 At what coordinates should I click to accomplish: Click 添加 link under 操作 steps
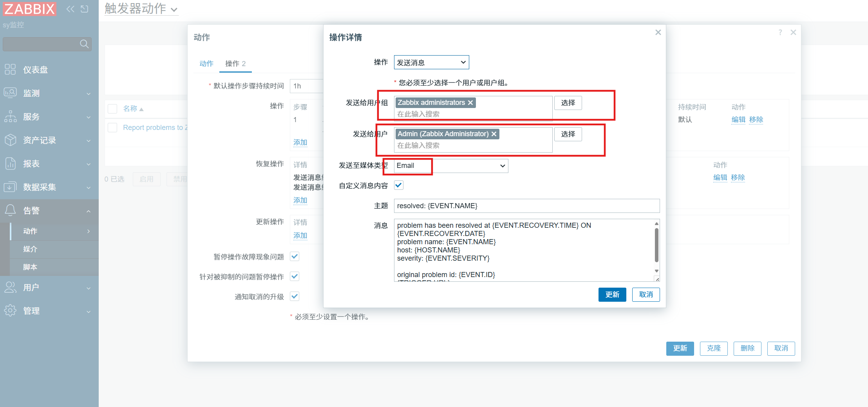tap(300, 142)
